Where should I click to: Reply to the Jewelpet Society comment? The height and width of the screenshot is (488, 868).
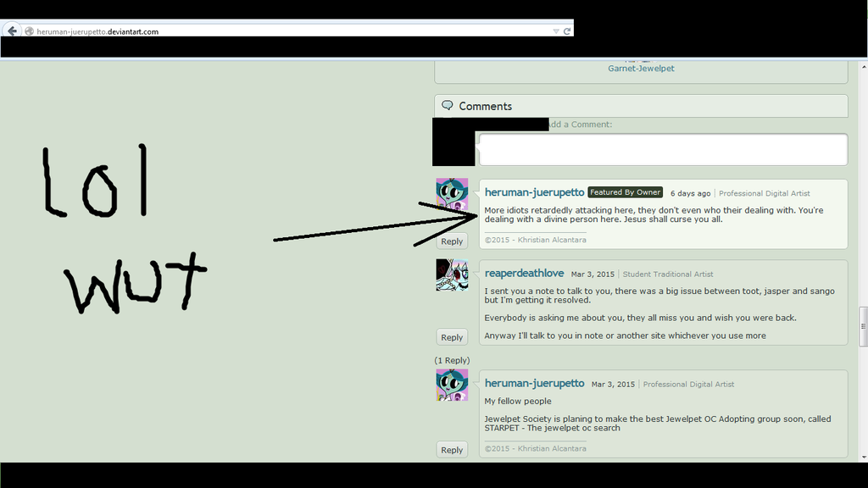452,450
